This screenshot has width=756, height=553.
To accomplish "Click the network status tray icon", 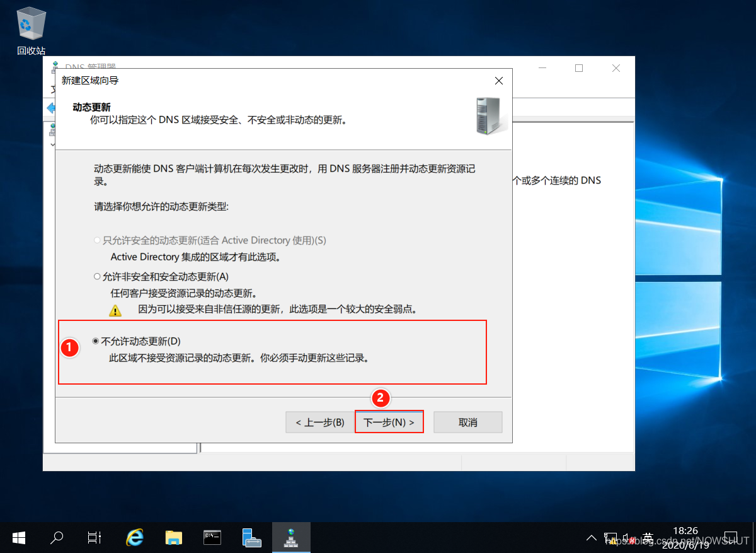I will (x=610, y=538).
